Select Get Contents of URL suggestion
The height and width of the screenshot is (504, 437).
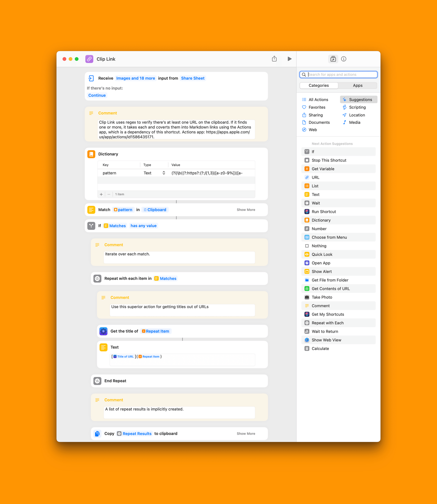pos(338,289)
